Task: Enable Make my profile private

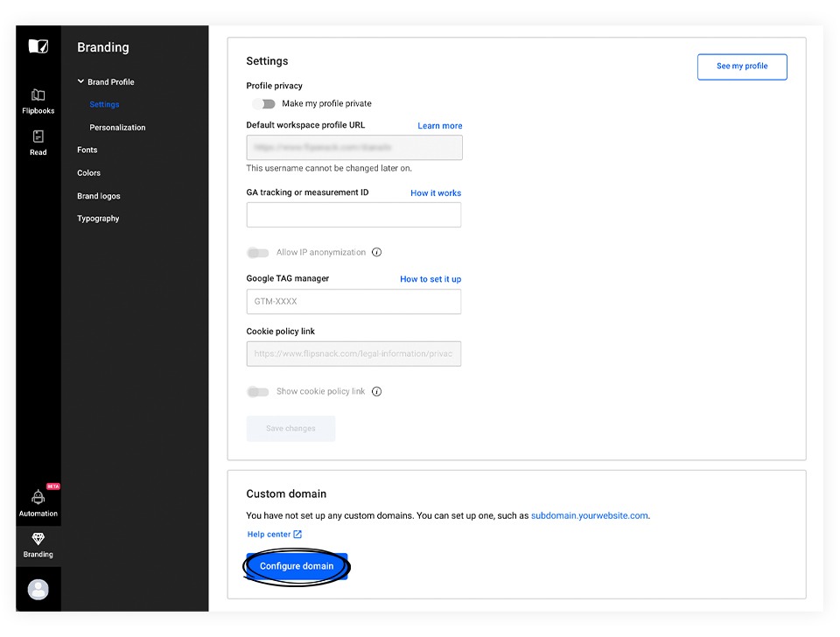Action: click(x=265, y=103)
